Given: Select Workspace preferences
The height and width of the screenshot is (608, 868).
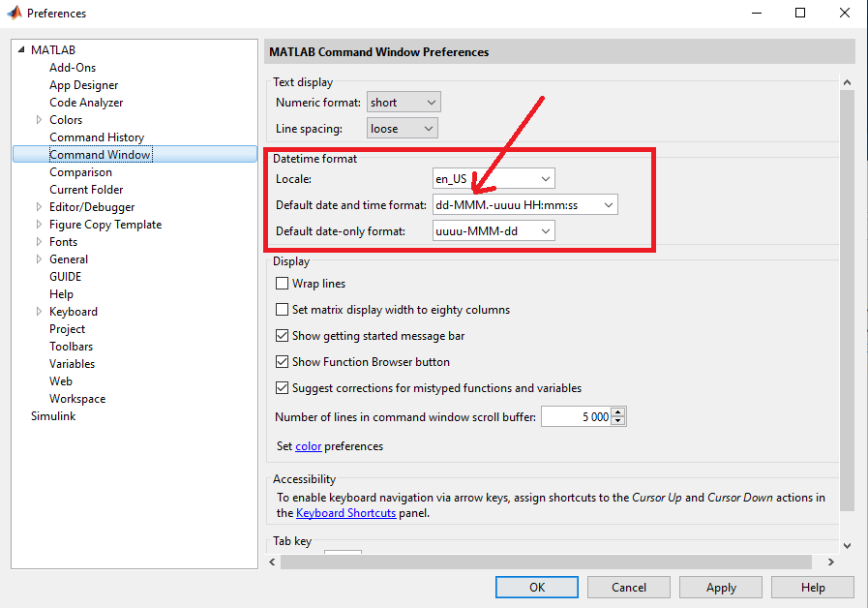Looking at the screenshot, I should coord(77,399).
